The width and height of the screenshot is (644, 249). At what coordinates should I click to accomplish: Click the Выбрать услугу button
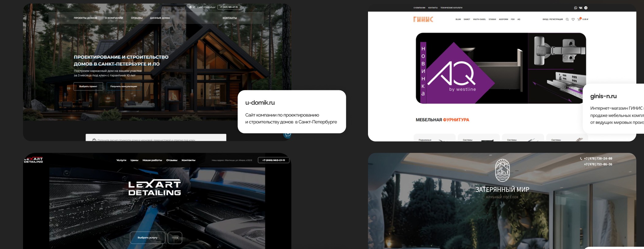pos(148,238)
